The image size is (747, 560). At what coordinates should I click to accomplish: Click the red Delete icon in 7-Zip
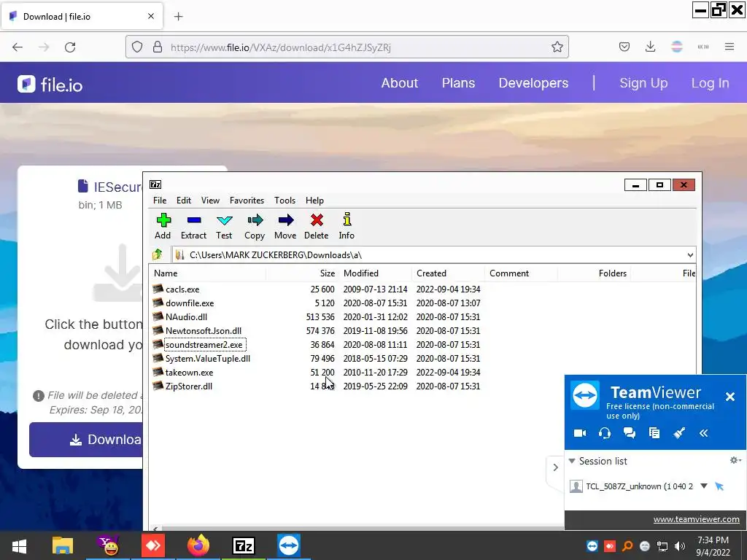[x=317, y=226]
